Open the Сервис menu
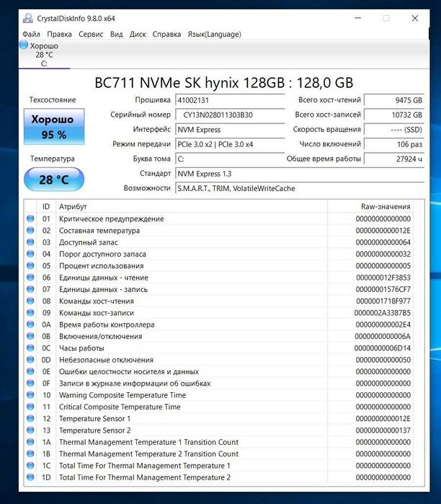The height and width of the screenshot is (504, 441). (91, 34)
